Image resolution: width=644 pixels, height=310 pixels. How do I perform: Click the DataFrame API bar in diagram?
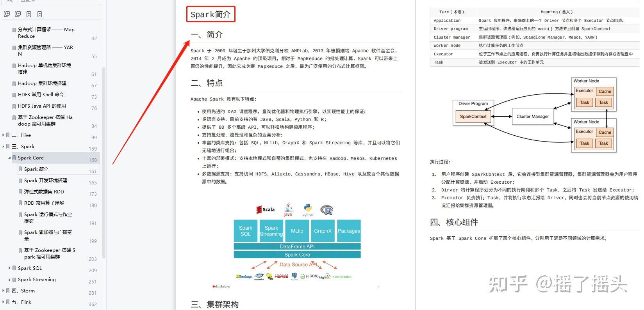point(297,246)
